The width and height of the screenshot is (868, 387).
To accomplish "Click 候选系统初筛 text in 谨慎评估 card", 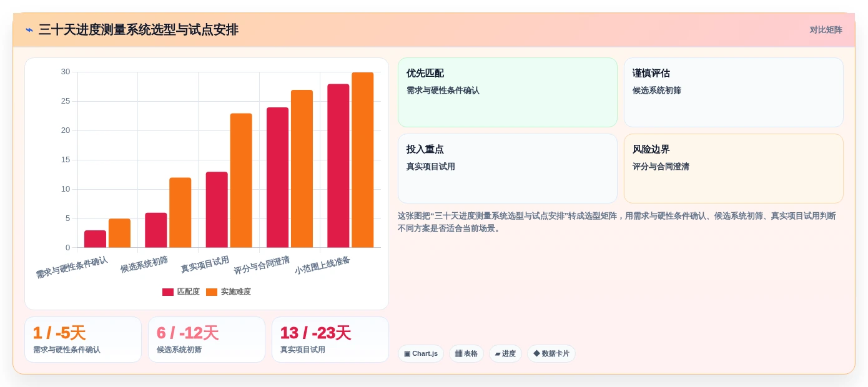I will click(x=657, y=91).
